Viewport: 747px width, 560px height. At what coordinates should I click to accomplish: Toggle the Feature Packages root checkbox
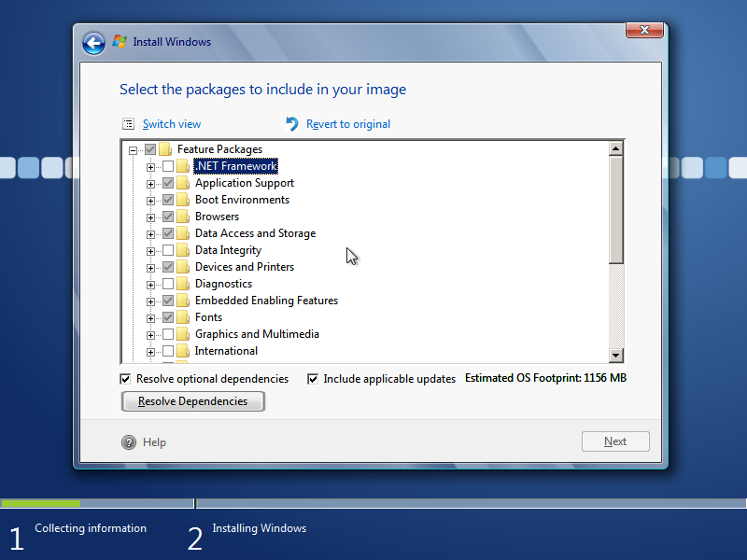pyautogui.click(x=150, y=149)
